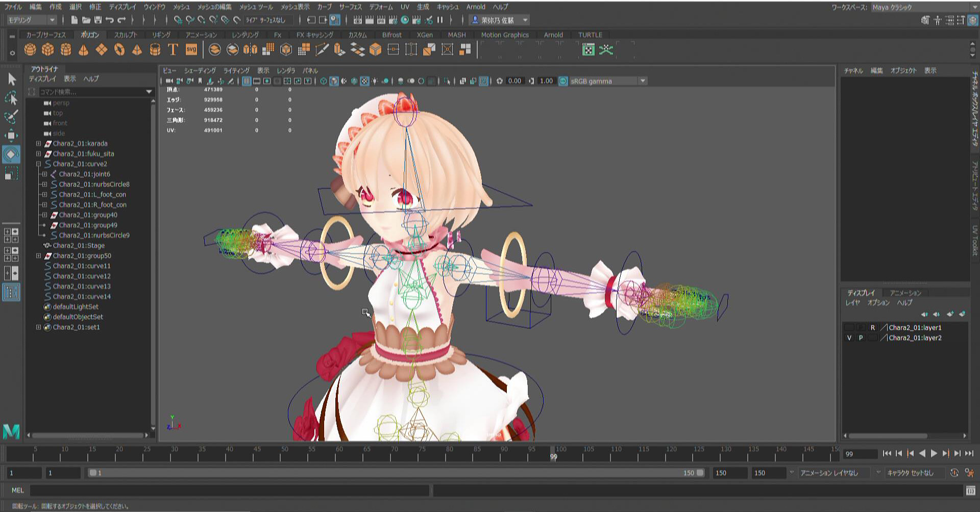Screen dimensions: 980x512
Task: Choose the Scale tool in toolbox
Action: click(11, 173)
